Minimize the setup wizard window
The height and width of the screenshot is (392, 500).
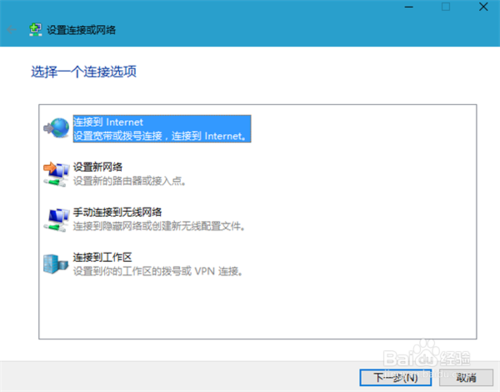pos(409,7)
